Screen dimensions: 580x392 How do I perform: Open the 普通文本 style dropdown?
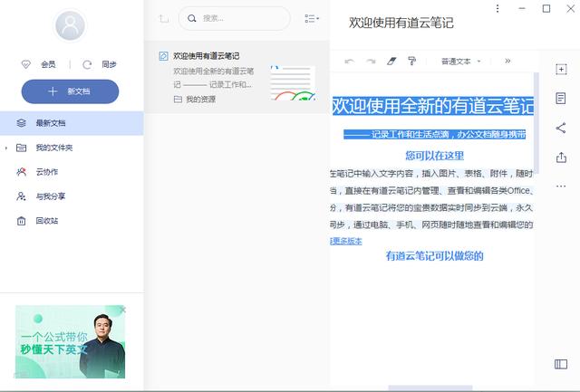461,62
